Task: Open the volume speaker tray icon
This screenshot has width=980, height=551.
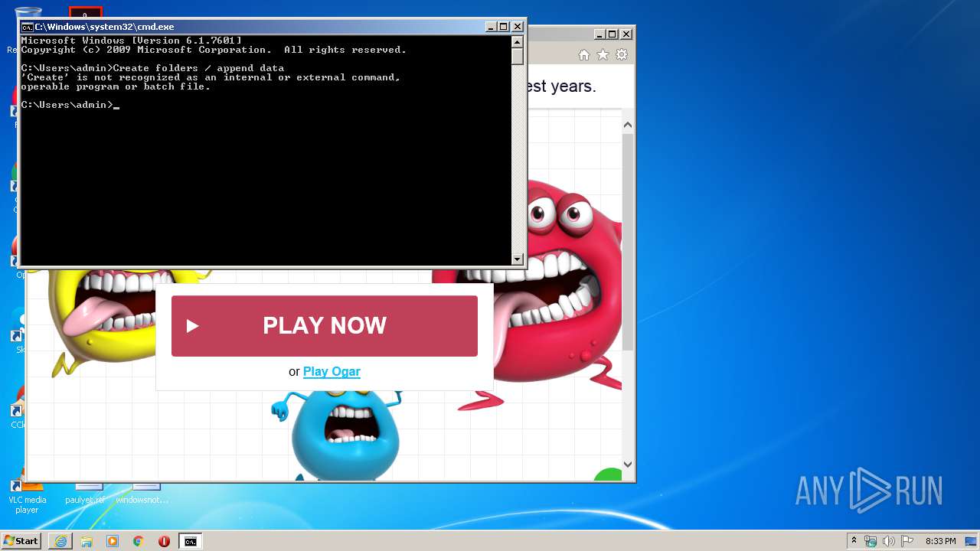Action: pos(889,541)
